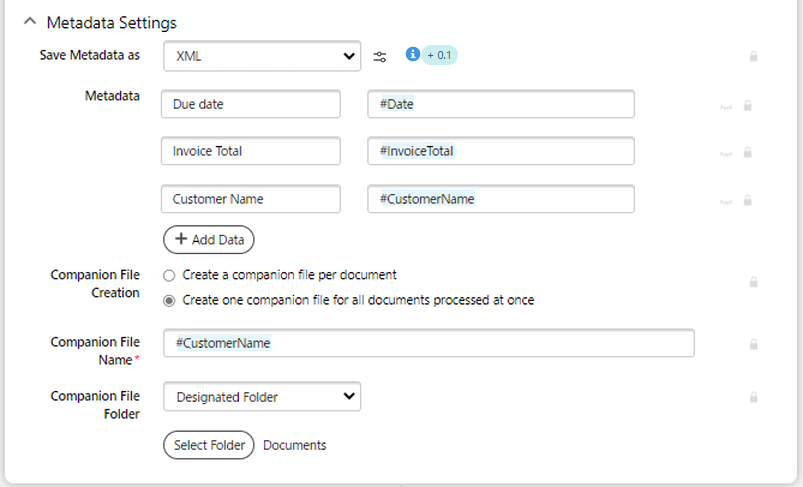Image resolution: width=803 pixels, height=487 pixels.
Task: Toggle the lock for Customer Name row
Action: 748,200
